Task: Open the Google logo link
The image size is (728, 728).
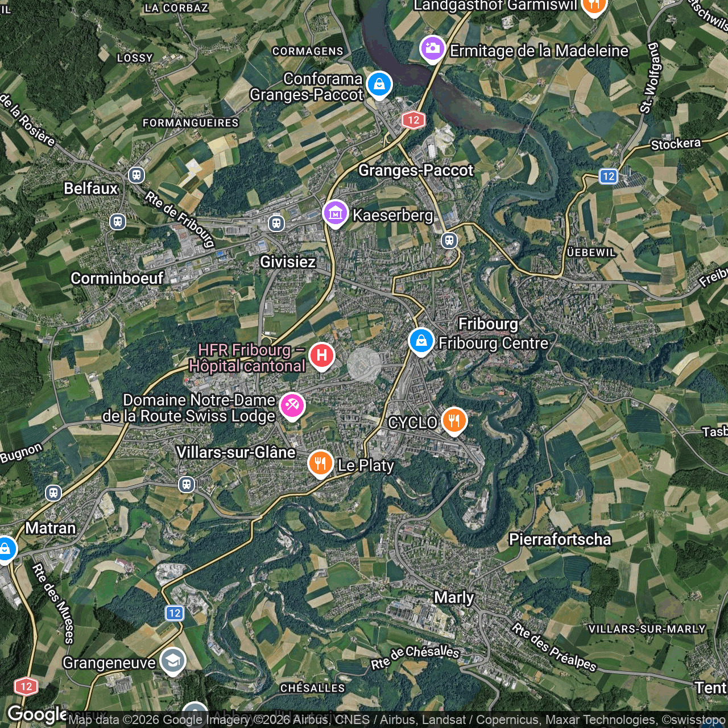Action: pyautogui.click(x=38, y=714)
